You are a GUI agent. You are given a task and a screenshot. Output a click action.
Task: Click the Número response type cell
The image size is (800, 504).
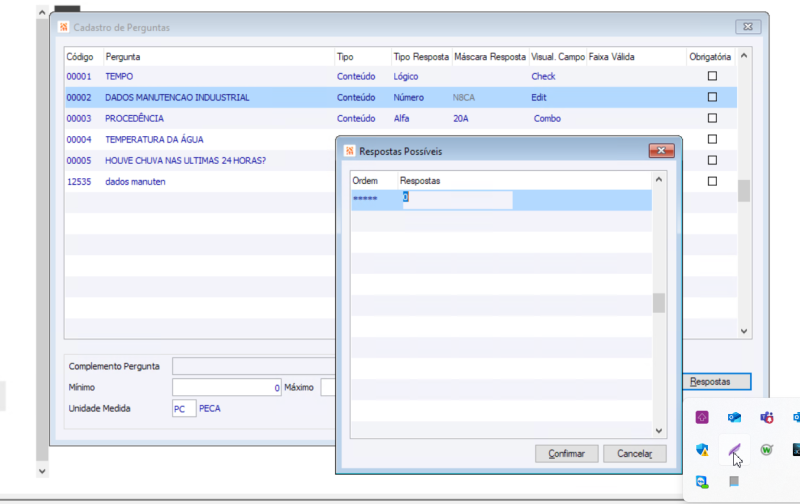[408, 97]
